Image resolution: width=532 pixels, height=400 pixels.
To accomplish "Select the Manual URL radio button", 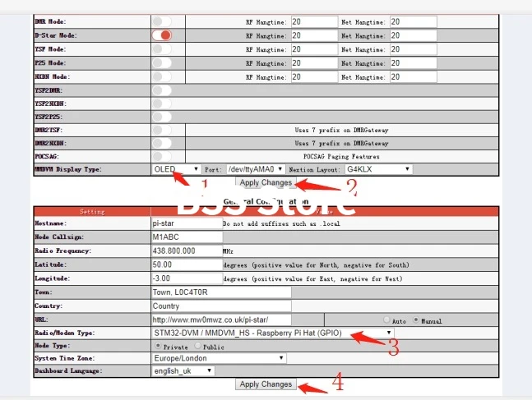I will 415,320.
